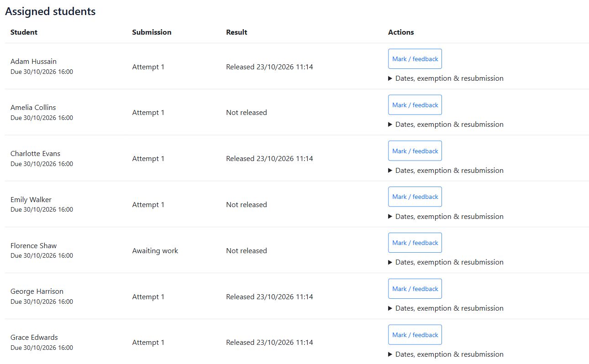Expand dates and exemption options for Adam Hussain

coord(446,78)
